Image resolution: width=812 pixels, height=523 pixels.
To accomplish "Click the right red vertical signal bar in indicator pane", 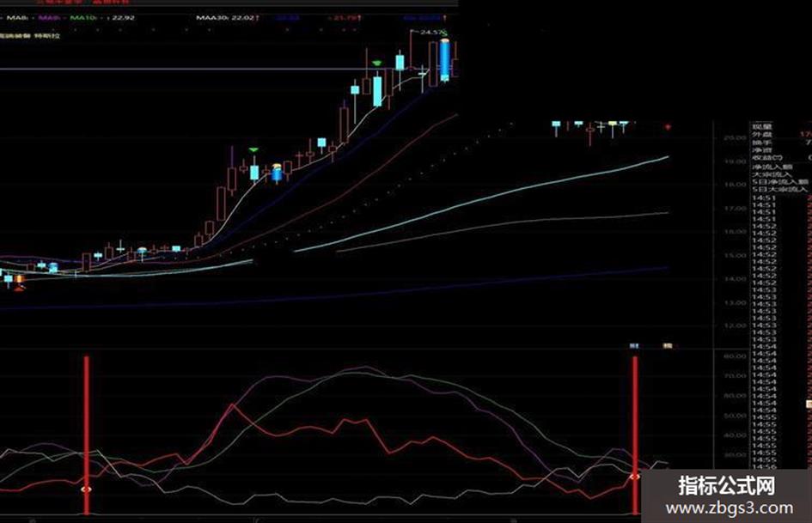I will coord(635,435).
